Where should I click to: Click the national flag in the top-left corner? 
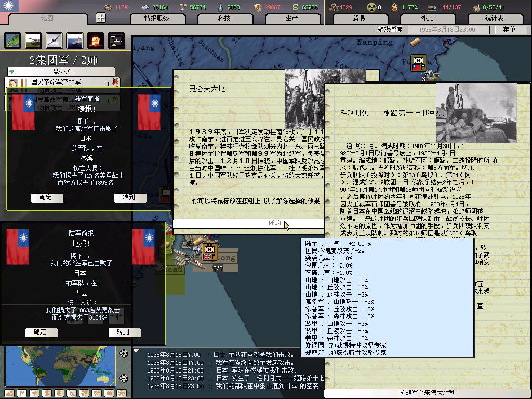click(9, 6)
